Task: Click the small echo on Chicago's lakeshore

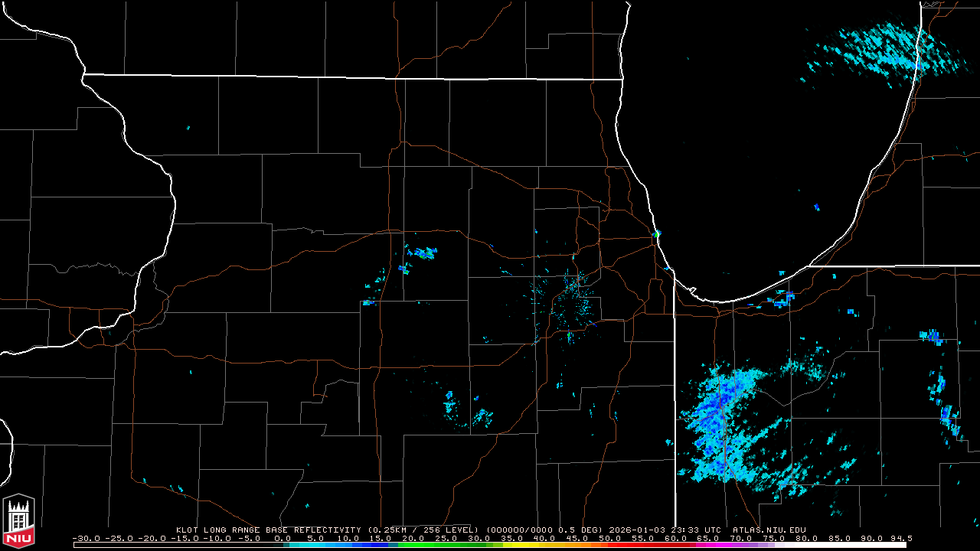Action: pos(656,233)
